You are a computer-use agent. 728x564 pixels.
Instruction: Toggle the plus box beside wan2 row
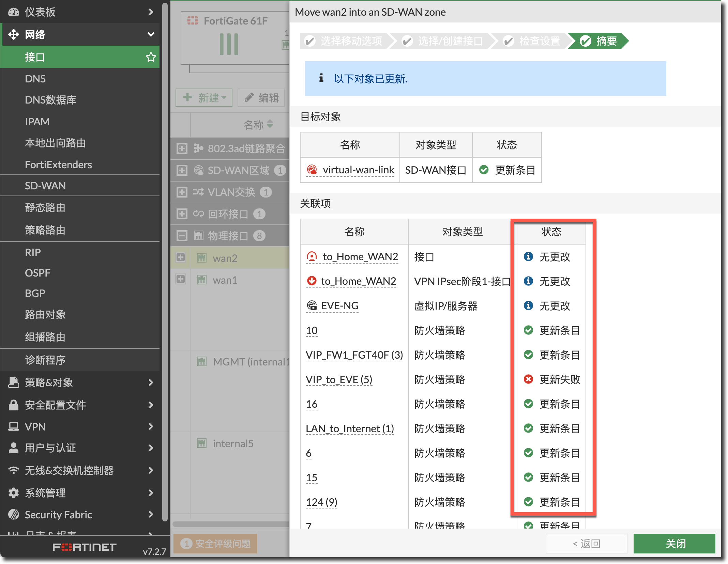181,257
